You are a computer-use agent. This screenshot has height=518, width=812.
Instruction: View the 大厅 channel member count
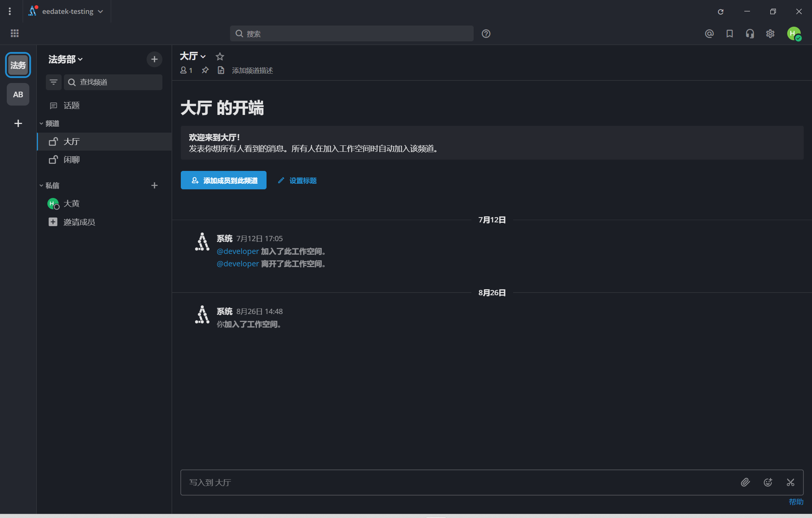click(186, 70)
